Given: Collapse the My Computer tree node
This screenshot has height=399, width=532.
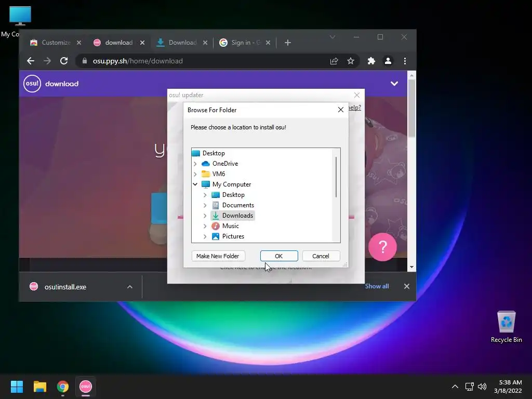Looking at the screenshot, I should pos(195,184).
